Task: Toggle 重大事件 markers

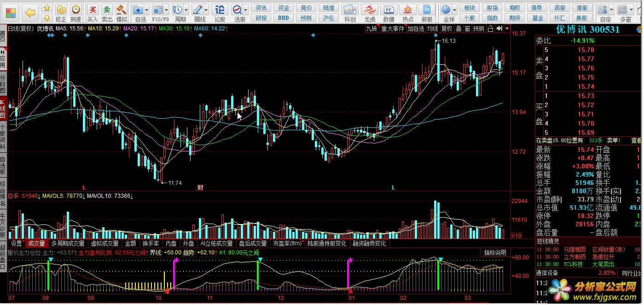Action: click(x=393, y=29)
